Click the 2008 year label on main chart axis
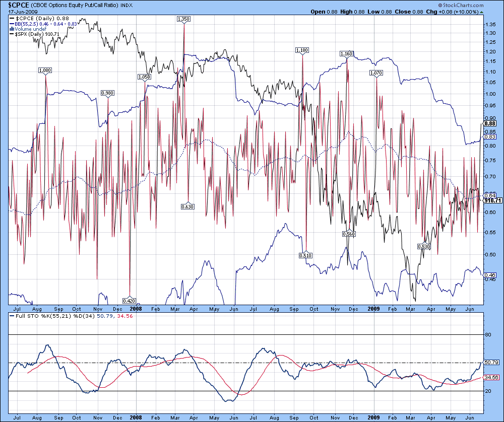The height and width of the screenshot is (422, 504). [x=136, y=309]
